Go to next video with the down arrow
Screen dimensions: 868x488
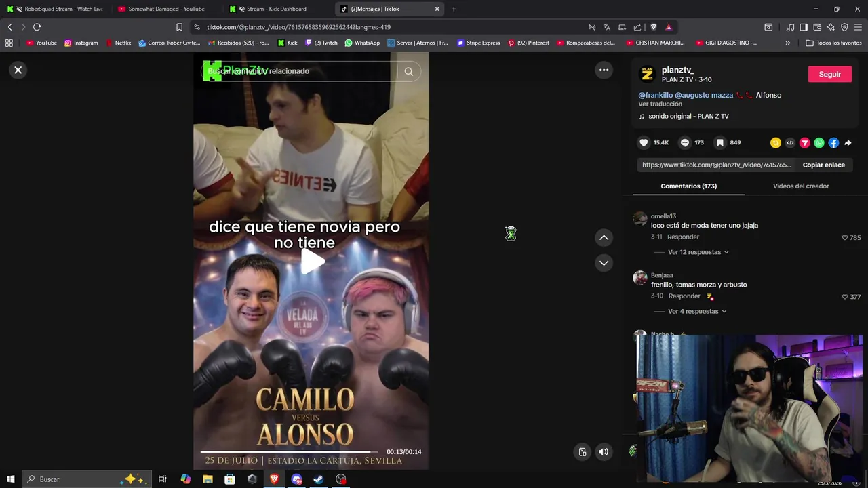click(604, 263)
